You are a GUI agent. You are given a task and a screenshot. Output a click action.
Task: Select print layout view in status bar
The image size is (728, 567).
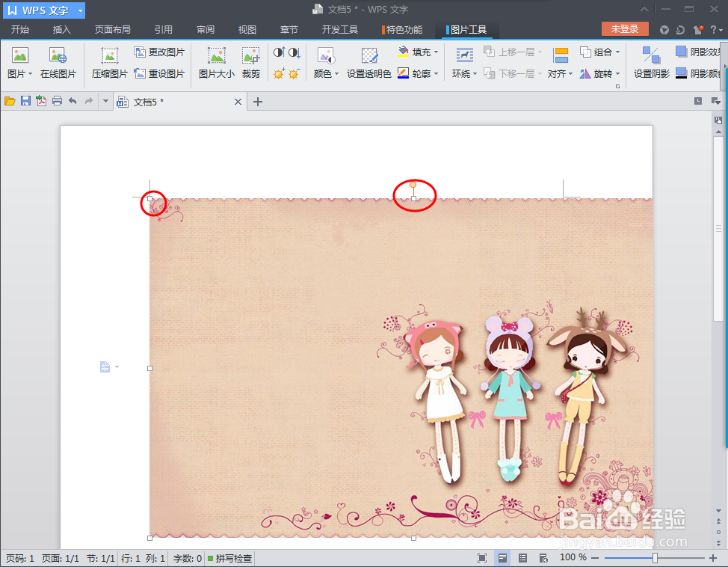(x=502, y=558)
